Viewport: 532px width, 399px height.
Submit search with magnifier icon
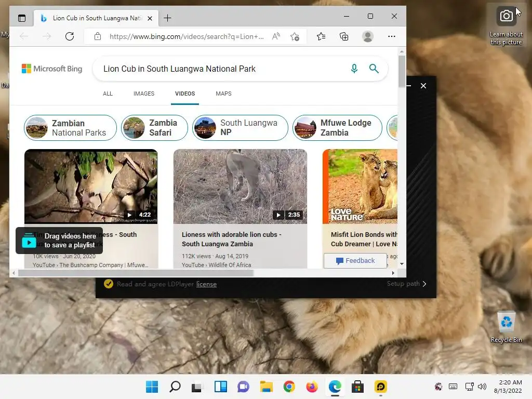(x=374, y=69)
